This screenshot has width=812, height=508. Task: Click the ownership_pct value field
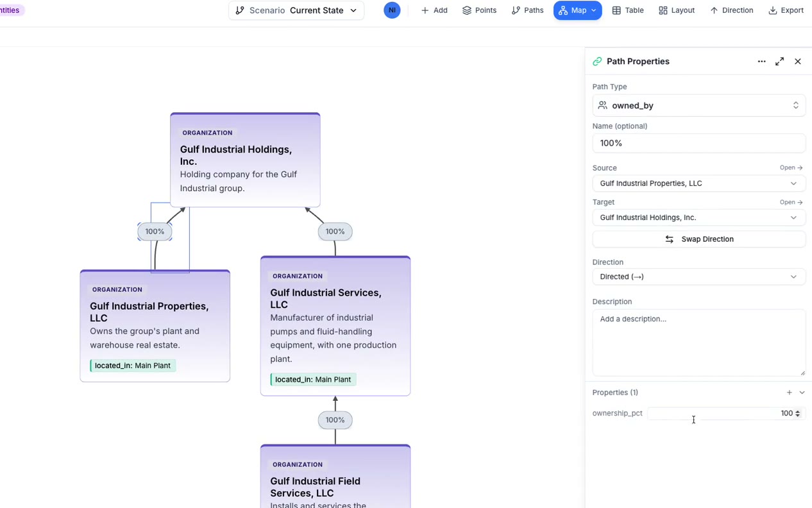tap(725, 414)
